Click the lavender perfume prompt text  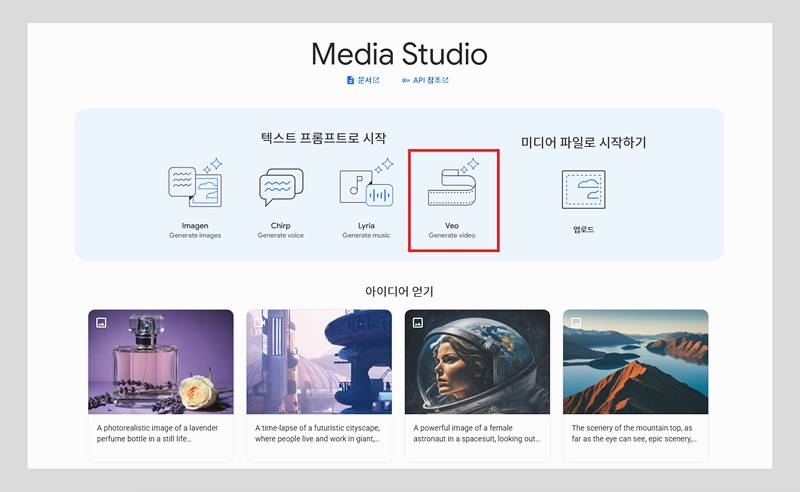click(x=160, y=433)
